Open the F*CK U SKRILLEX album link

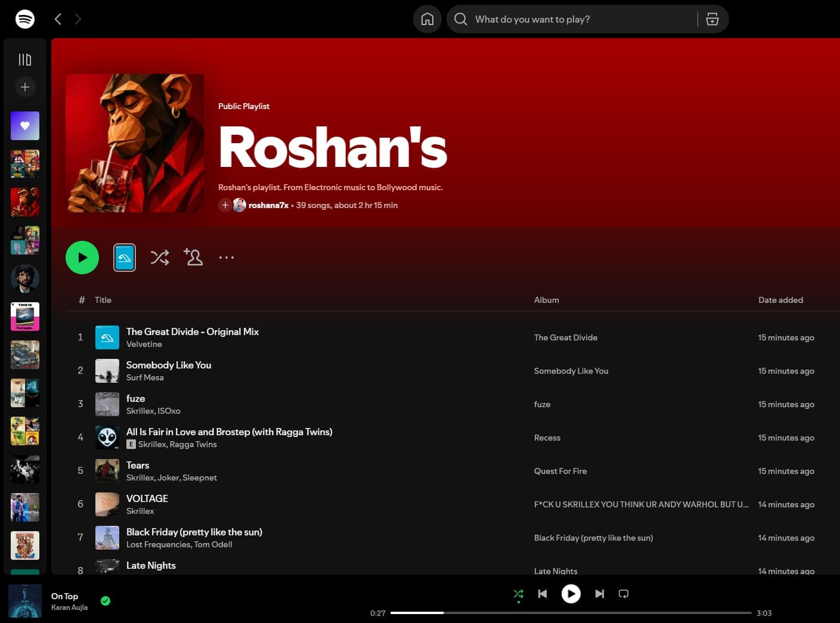point(641,504)
